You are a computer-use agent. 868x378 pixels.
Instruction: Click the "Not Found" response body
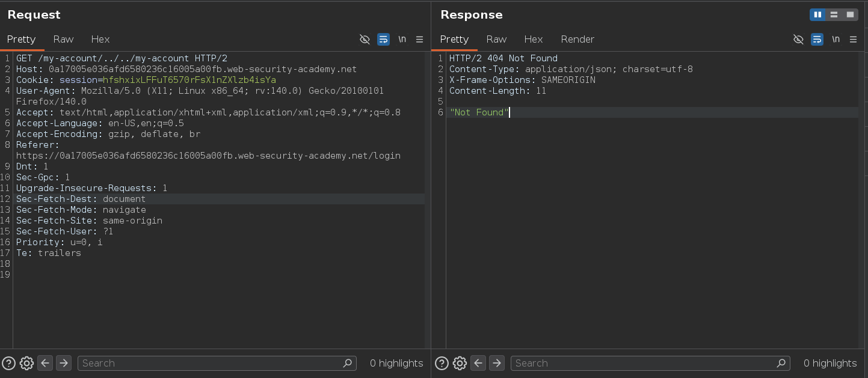(x=479, y=112)
